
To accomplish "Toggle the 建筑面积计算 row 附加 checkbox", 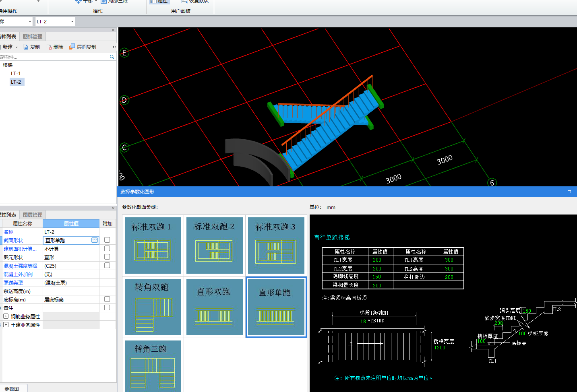I will point(107,248).
